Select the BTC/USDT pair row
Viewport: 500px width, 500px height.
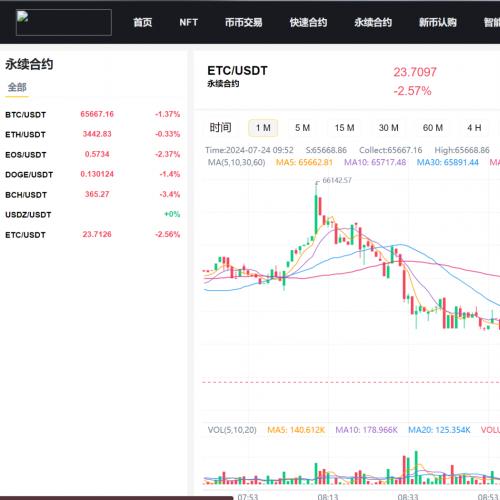[x=93, y=114]
